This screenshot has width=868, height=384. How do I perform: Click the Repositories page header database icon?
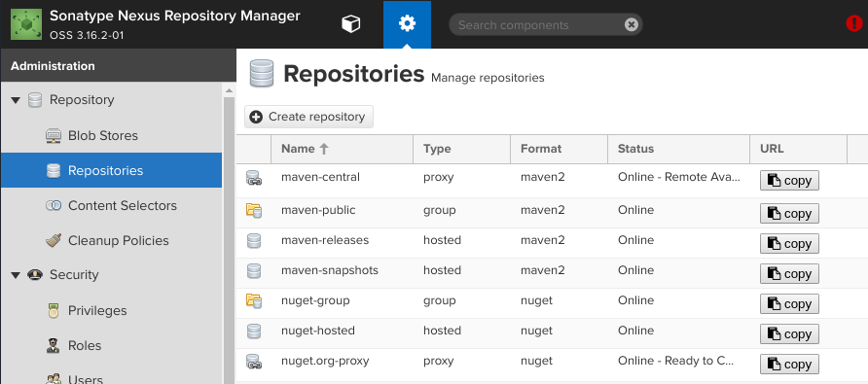click(262, 74)
